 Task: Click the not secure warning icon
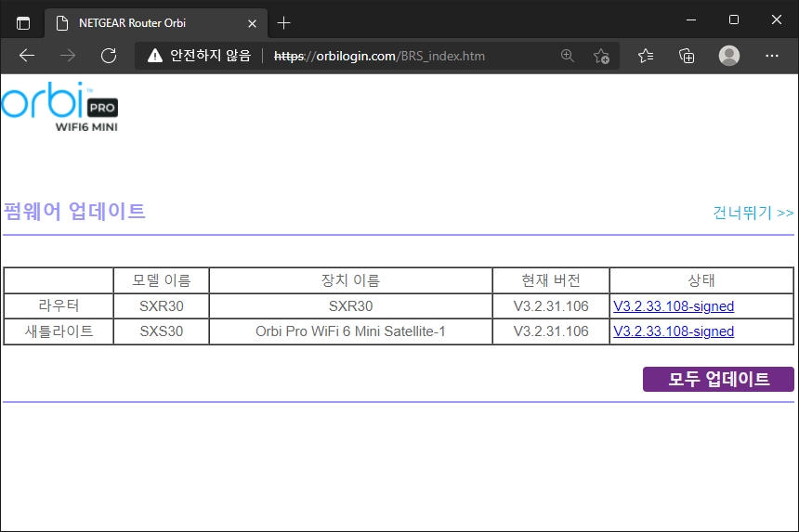155,56
